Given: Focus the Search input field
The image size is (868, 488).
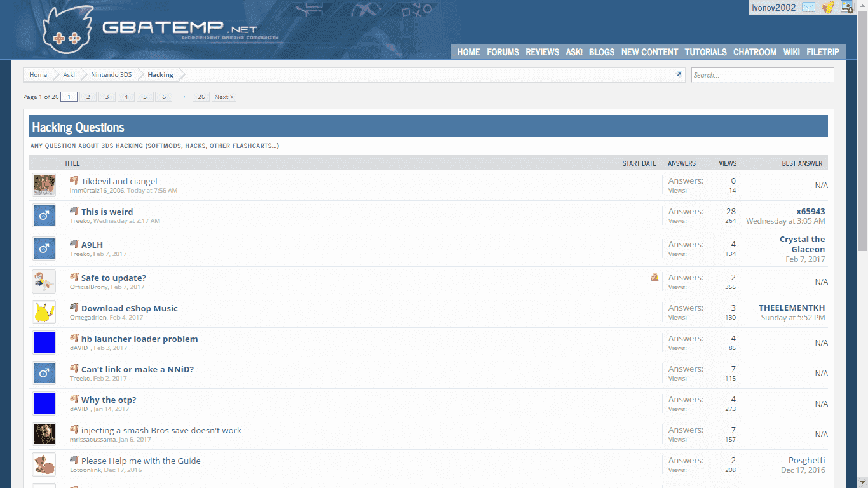Looking at the screenshot, I should point(763,75).
